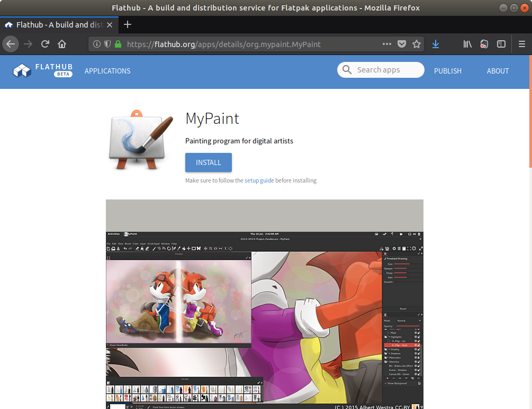Open the Firefox hamburger menu
The height and width of the screenshot is (409, 532).
(x=522, y=44)
